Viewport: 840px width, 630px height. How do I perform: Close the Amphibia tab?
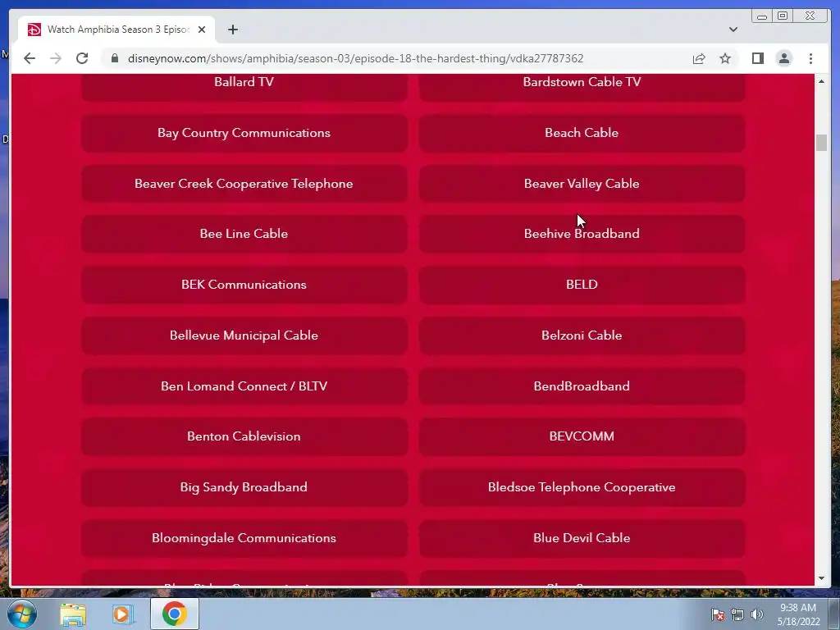tap(202, 30)
